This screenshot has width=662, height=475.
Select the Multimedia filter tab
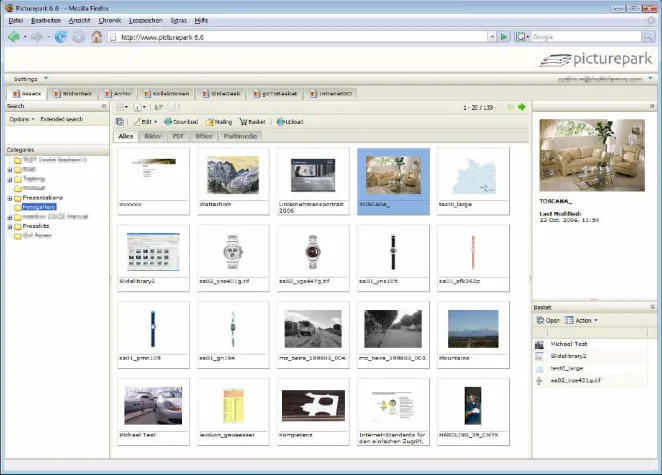(x=238, y=135)
